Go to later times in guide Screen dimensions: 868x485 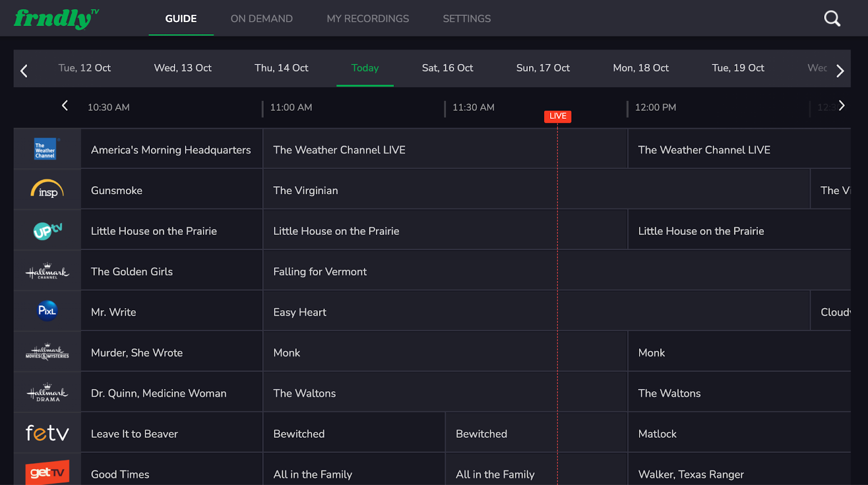point(841,106)
